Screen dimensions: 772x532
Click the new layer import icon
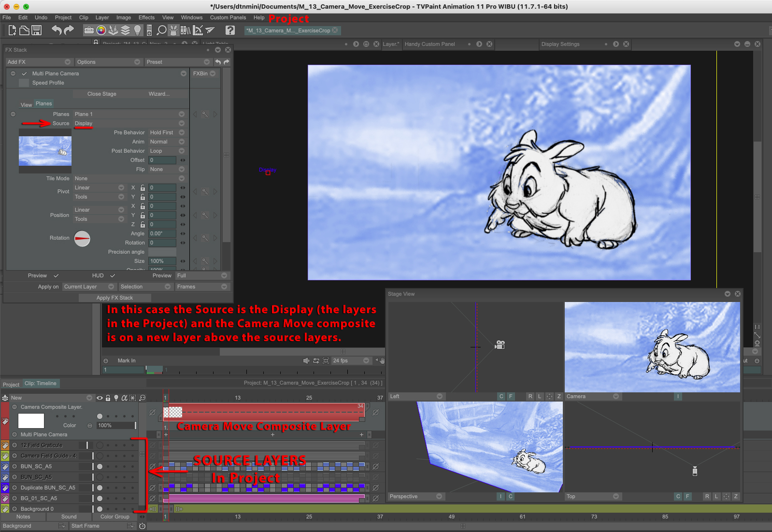5,398
